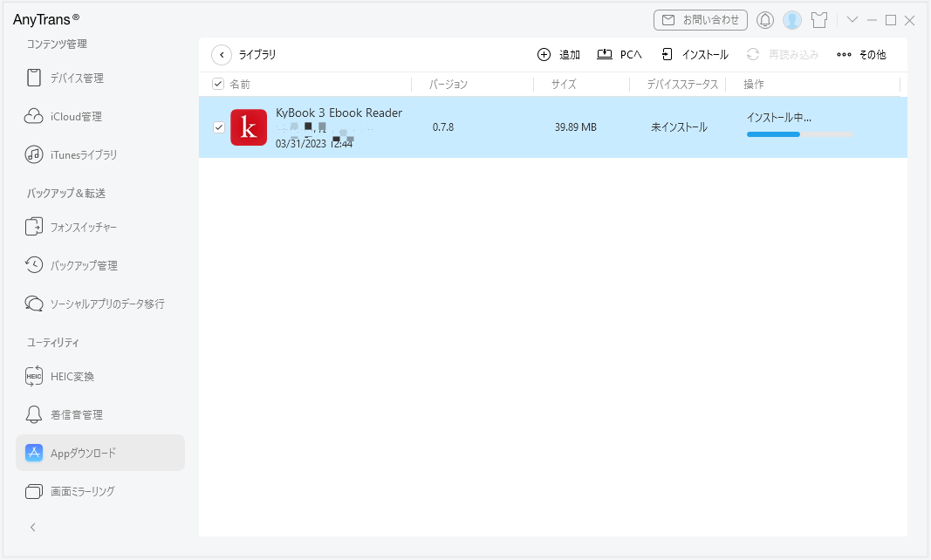The height and width of the screenshot is (560, 931).
Task: Sort by the デバイスステータス column header
Action: coord(682,85)
